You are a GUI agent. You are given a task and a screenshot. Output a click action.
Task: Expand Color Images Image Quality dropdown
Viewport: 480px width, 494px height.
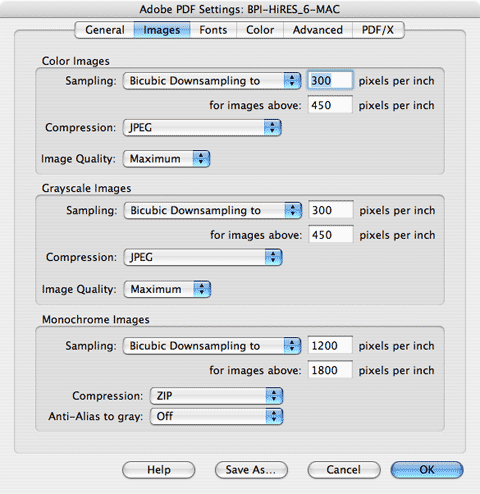tap(166, 159)
